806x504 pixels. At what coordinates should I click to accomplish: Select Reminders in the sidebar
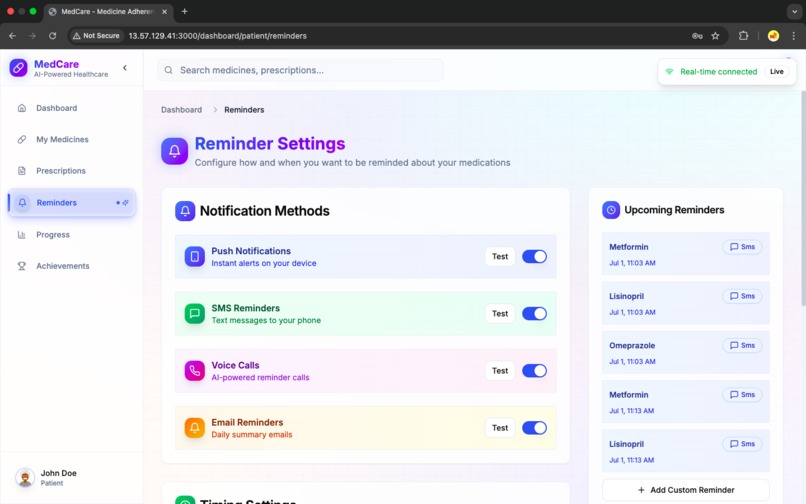[71, 203]
